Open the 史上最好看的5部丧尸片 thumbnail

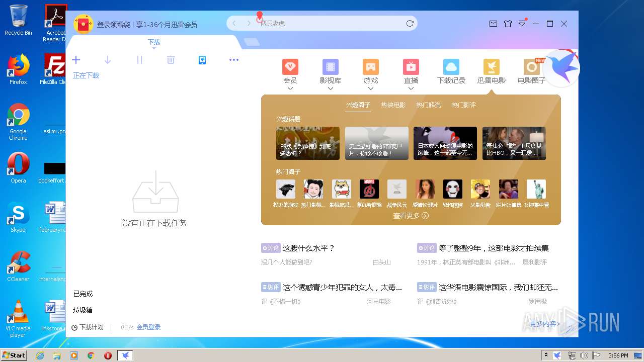click(377, 143)
